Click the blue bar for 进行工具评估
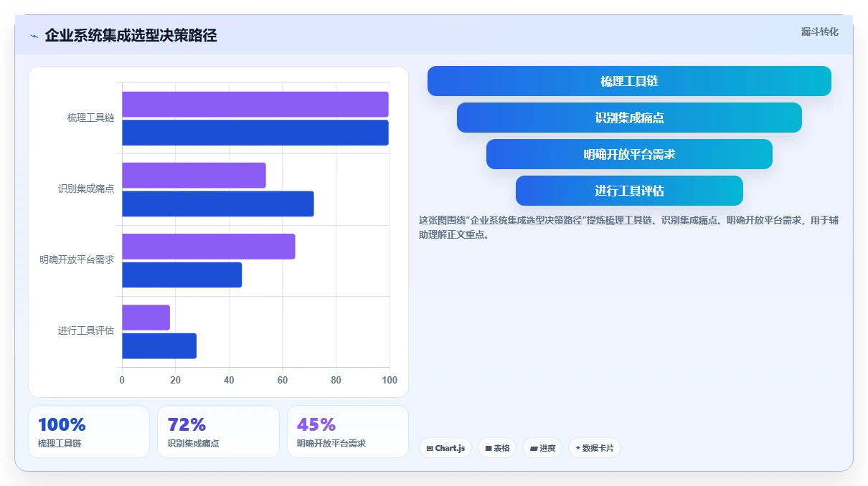This screenshot has width=868, height=486. click(x=159, y=346)
